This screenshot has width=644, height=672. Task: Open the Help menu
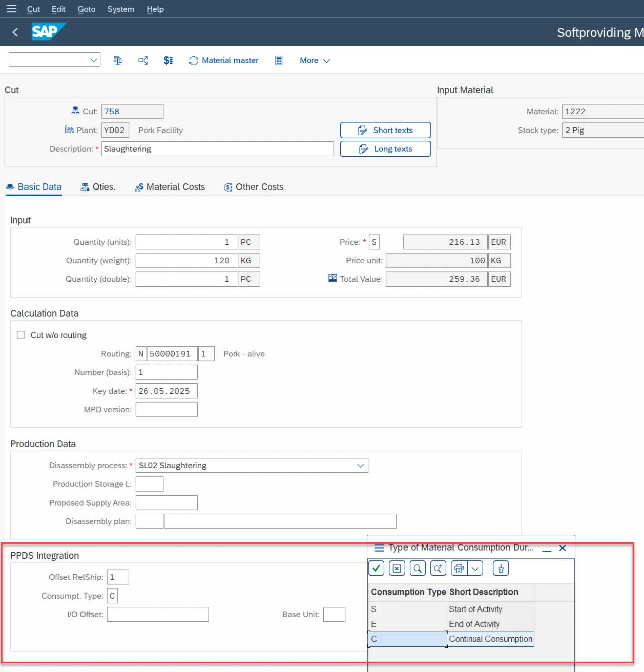coord(155,9)
